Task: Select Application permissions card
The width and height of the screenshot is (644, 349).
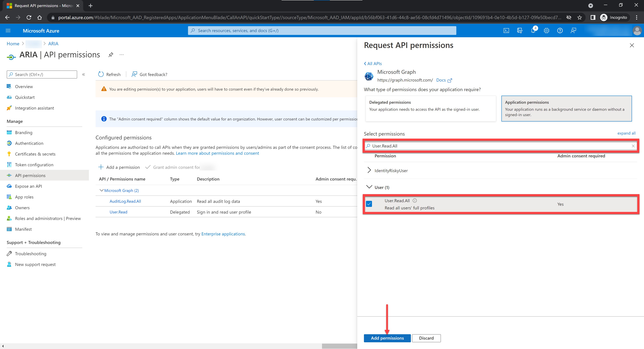Action: pyautogui.click(x=566, y=109)
